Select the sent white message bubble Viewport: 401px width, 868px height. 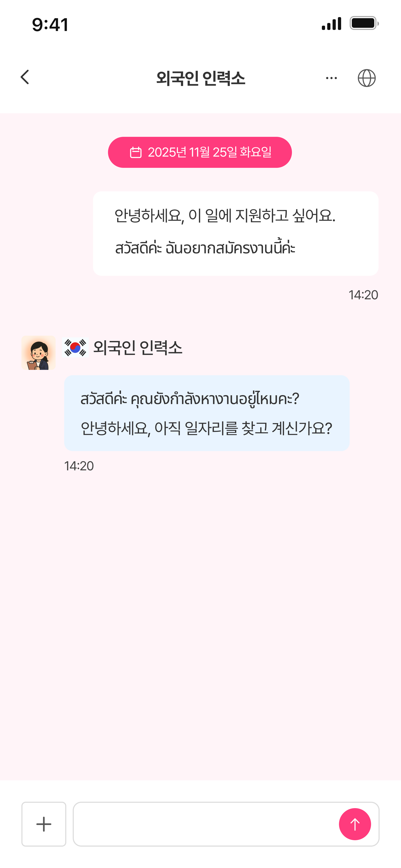point(235,233)
